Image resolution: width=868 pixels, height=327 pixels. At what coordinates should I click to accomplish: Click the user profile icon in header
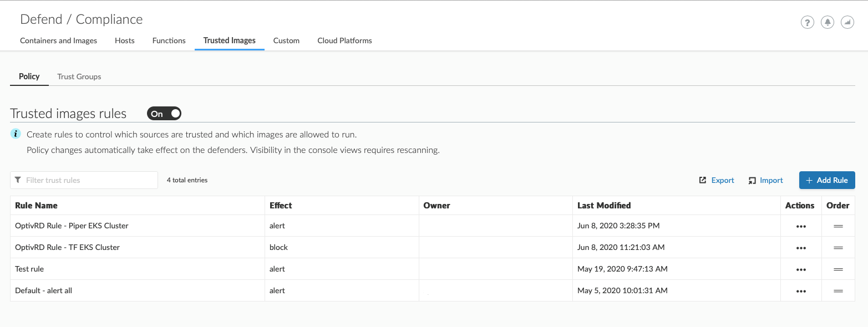coord(847,22)
